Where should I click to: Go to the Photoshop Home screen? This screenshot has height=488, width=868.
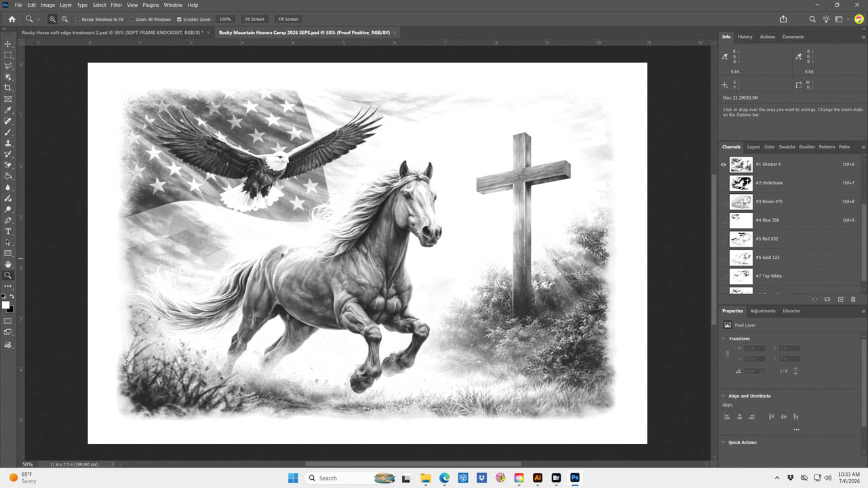pos(12,20)
